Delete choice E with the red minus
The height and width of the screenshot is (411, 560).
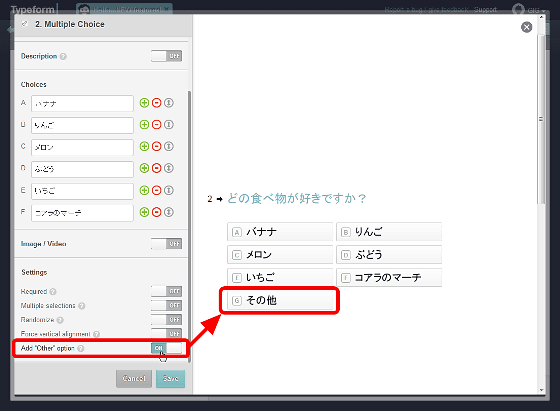click(x=156, y=190)
